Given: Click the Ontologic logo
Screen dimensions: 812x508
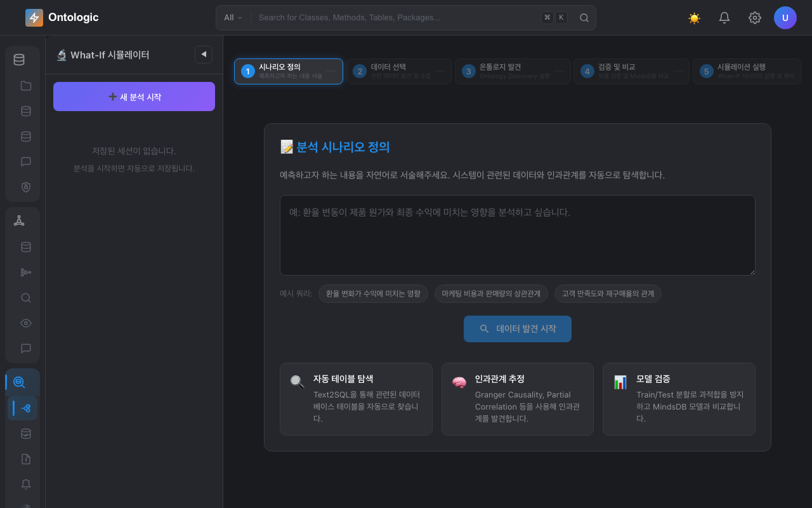Looking at the screenshot, I should (62, 18).
